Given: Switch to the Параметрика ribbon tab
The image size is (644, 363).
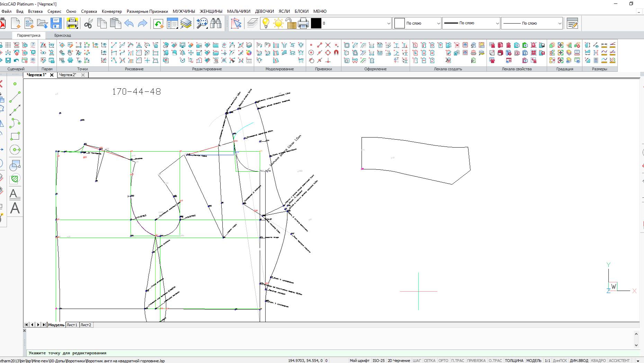Looking at the screenshot, I should (28, 35).
